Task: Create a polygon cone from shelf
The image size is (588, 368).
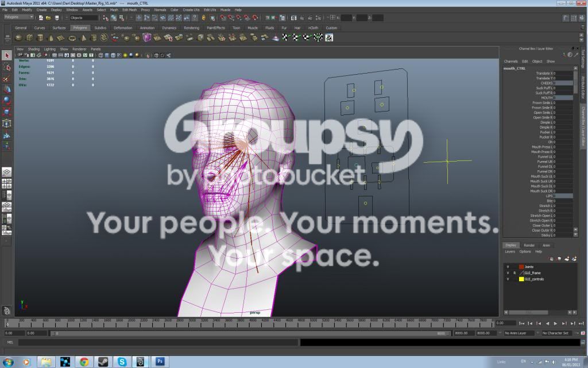Action: click(51, 37)
